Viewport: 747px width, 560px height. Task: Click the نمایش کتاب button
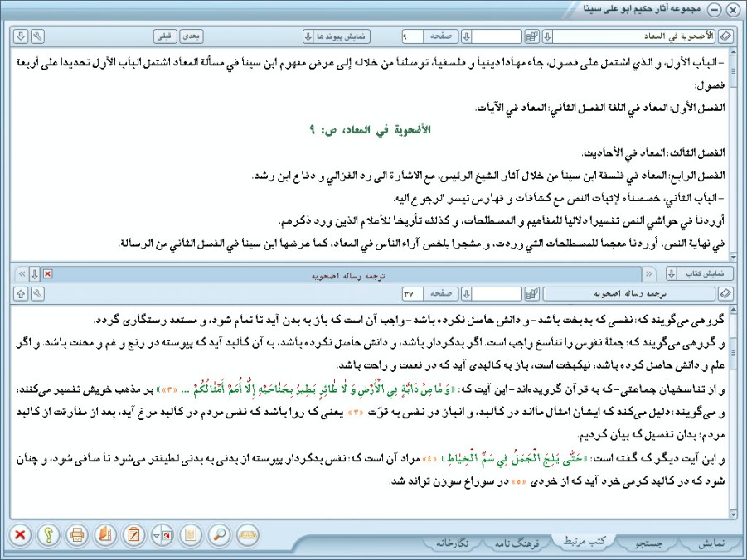pyautogui.click(x=707, y=273)
